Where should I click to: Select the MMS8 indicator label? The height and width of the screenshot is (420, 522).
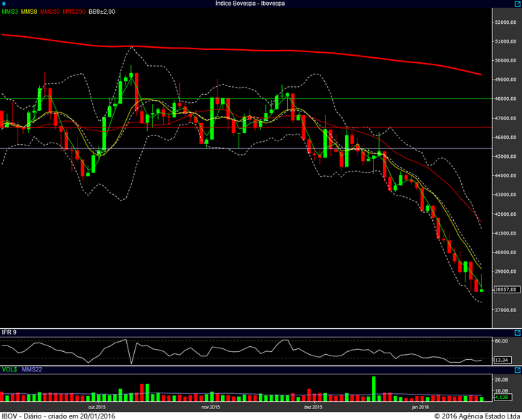29,12
